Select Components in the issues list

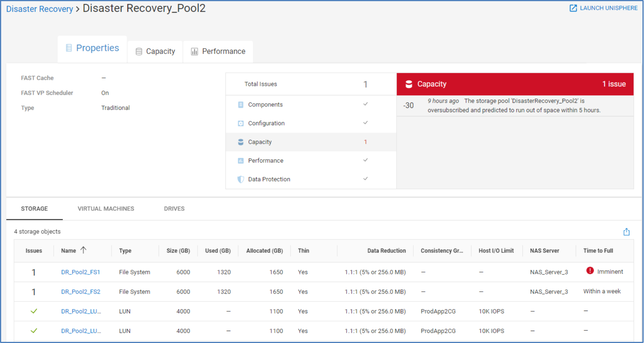point(311,104)
